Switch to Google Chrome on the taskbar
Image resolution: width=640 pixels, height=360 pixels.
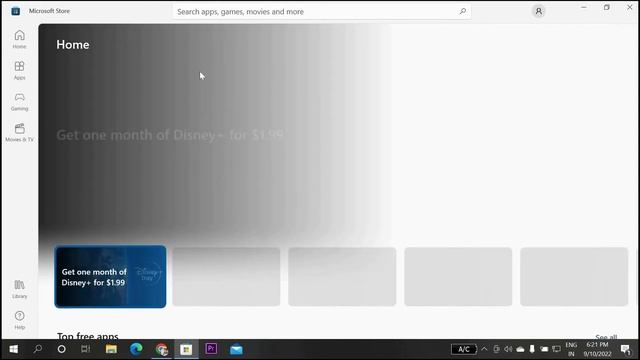(162, 349)
